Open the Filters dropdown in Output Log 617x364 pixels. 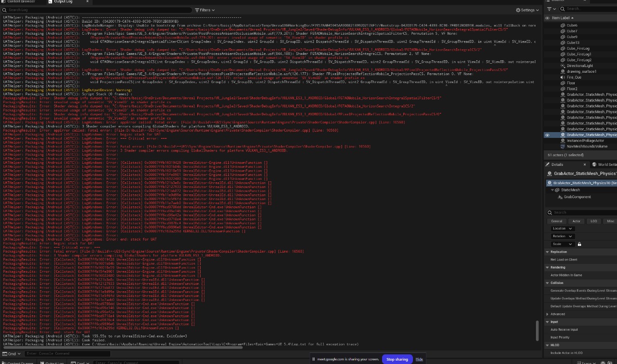[x=205, y=10]
